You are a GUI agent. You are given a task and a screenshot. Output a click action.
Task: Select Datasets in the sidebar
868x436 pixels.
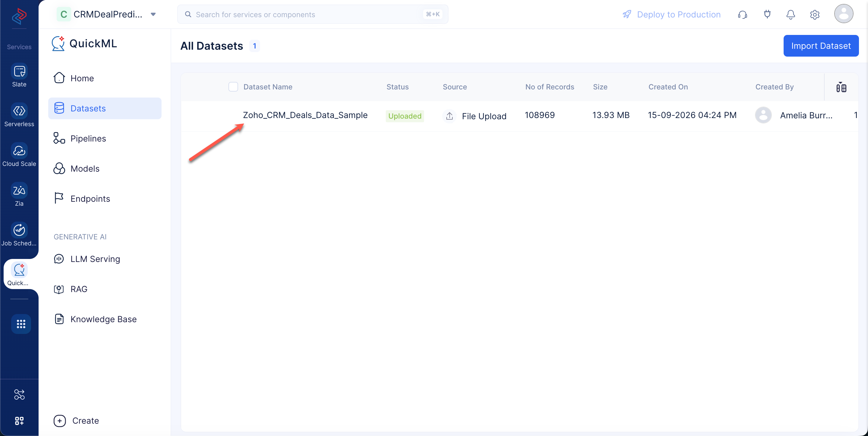click(x=105, y=108)
